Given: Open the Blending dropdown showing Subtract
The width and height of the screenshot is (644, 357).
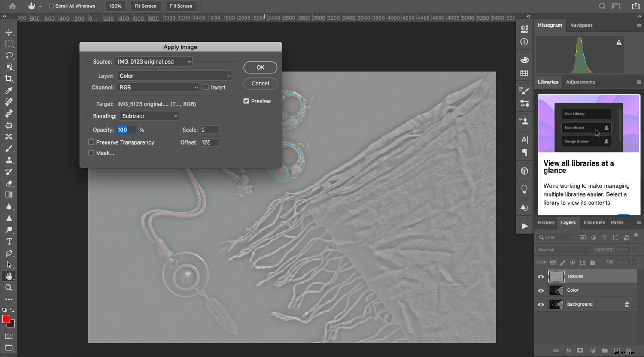Looking at the screenshot, I should click(x=149, y=116).
